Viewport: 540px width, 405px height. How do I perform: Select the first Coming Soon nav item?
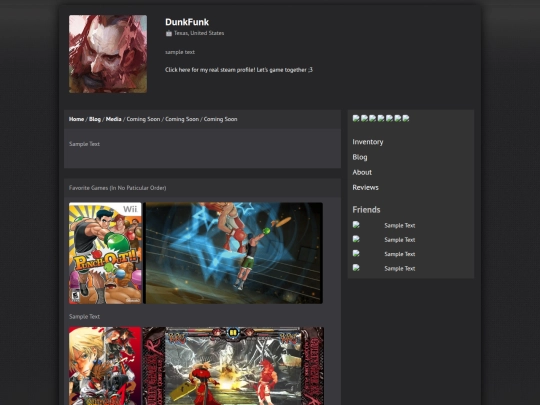pyautogui.click(x=143, y=119)
